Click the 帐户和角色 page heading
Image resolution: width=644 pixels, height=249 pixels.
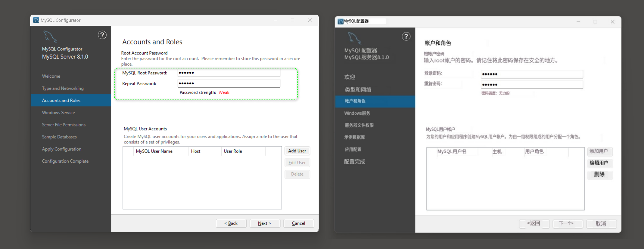[438, 43]
